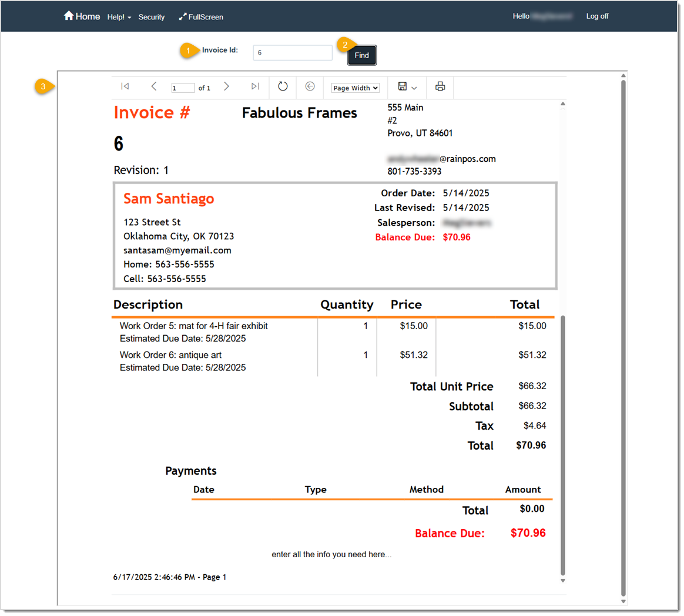Select the Security menu item
The height and width of the screenshot is (616, 684).
pyautogui.click(x=152, y=17)
